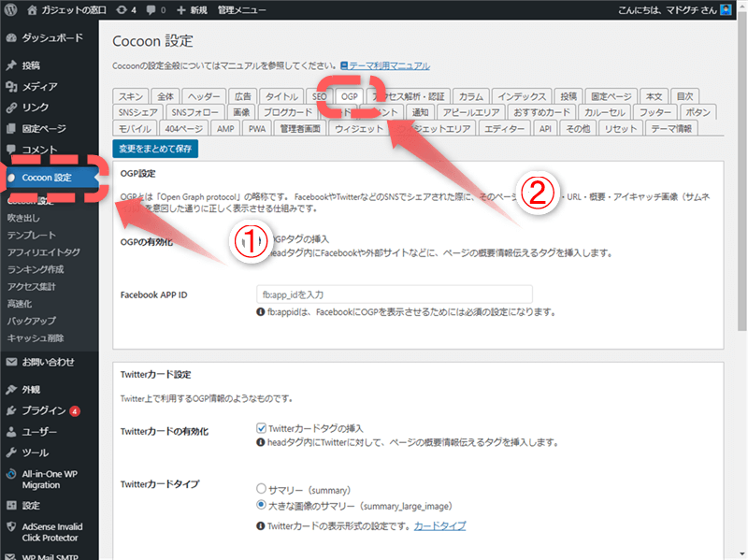Switch to the 全体 tab
The width and height of the screenshot is (748, 560).
(x=165, y=96)
